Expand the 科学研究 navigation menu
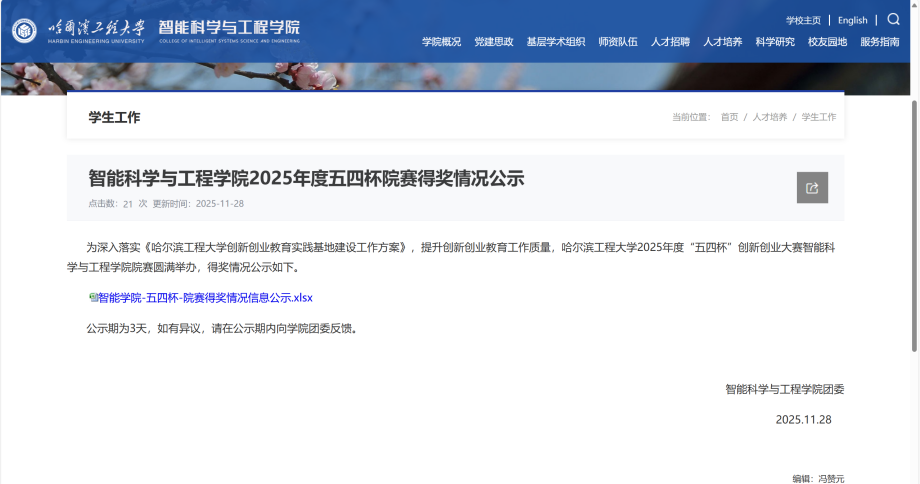Screen dimensions: 920x484 click(775, 42)
